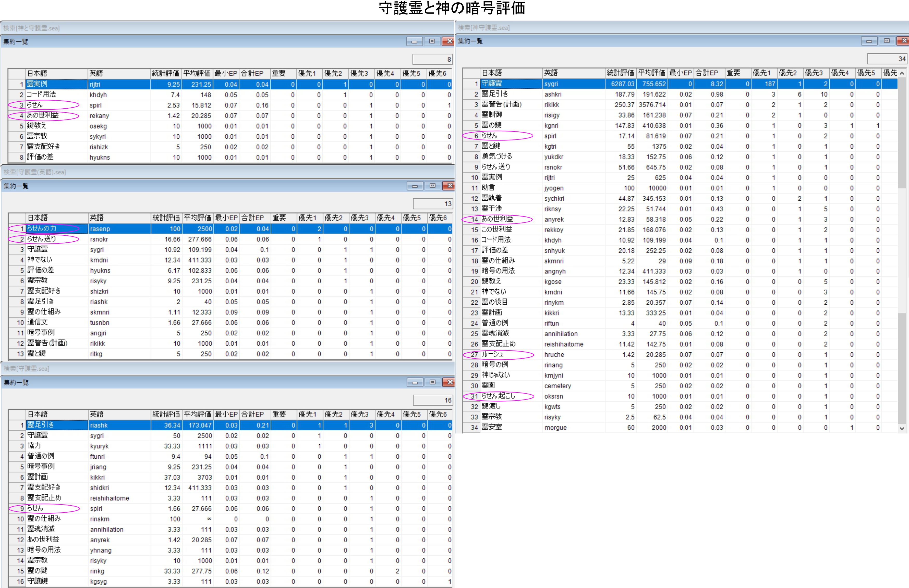
Task: Click 英語 column header in middle-left table
Action: tap(119, 218)
